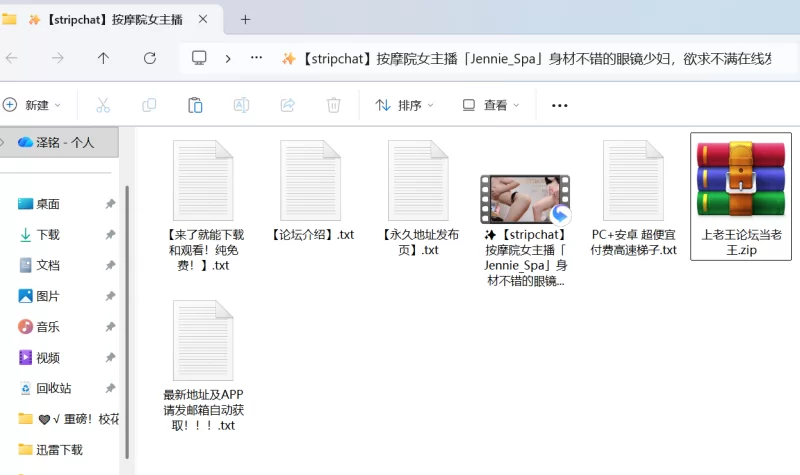800x475 pixels.
Task: Expand the 泽铭 - 个人 sidebar node
Action: tap(2, 142)
